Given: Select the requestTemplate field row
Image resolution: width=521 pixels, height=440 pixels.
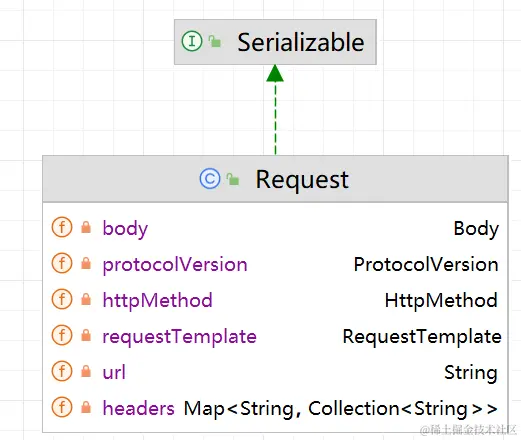Looking at the screenshot, I should tap(275, 336).
